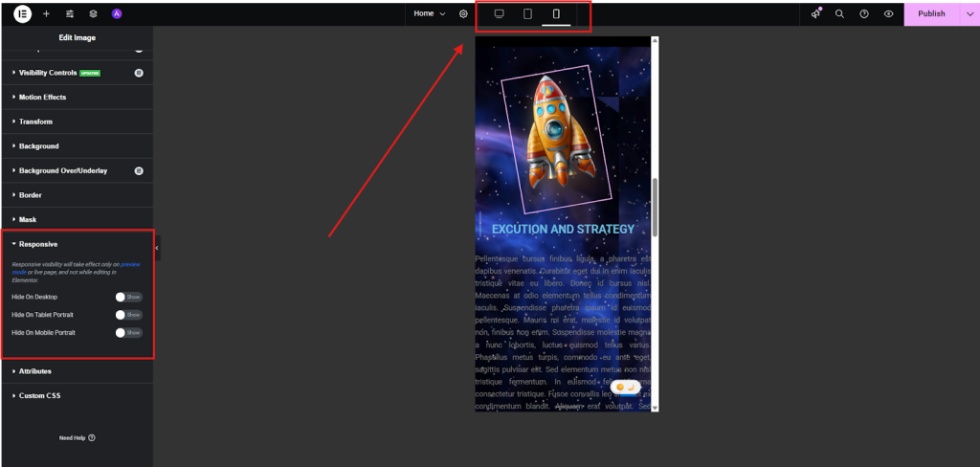Expand the Mask section
Viewport: 980px width, 467px height.
[x=77, y=220]
